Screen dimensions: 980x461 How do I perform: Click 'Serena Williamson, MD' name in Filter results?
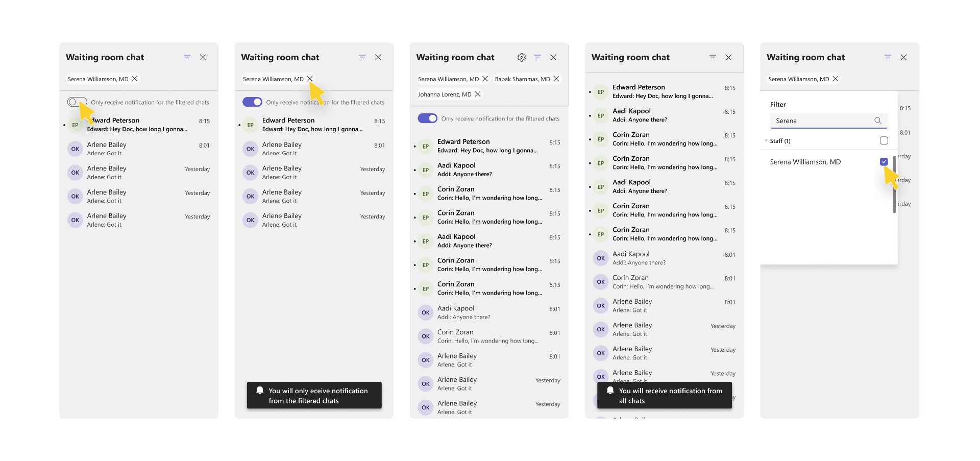pos(805,162)
